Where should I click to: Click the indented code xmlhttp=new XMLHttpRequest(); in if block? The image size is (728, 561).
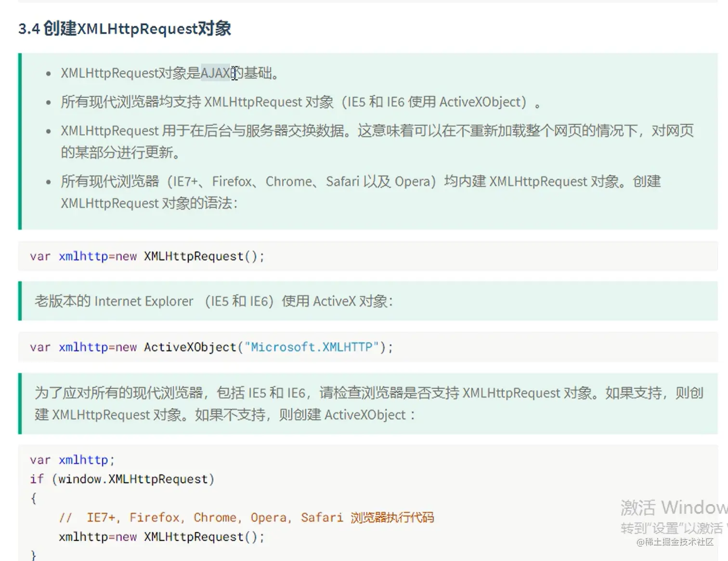pyautogui.click(x=161, y=537)
